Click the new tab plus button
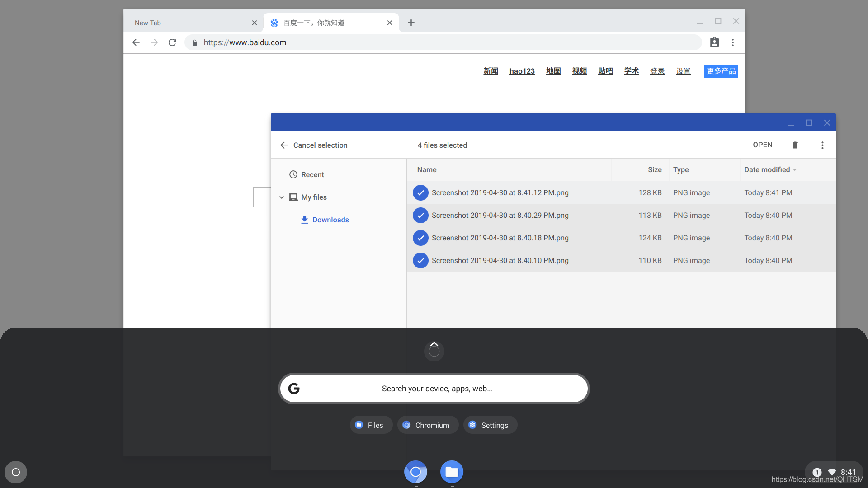The width and height of the screenshot is (868, 488). click(x=411, y=23)
